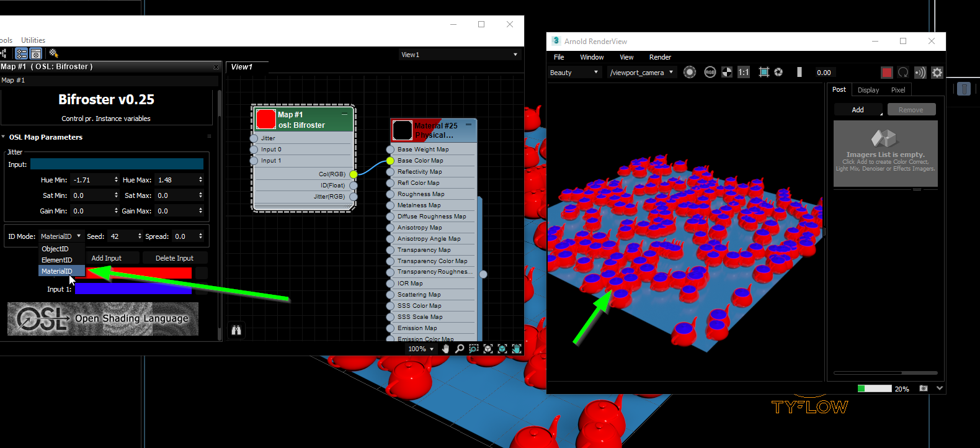This screenshot has height=448, width=980.
Task: Click the Map #1 red node thumbnail
Action: 266,119
